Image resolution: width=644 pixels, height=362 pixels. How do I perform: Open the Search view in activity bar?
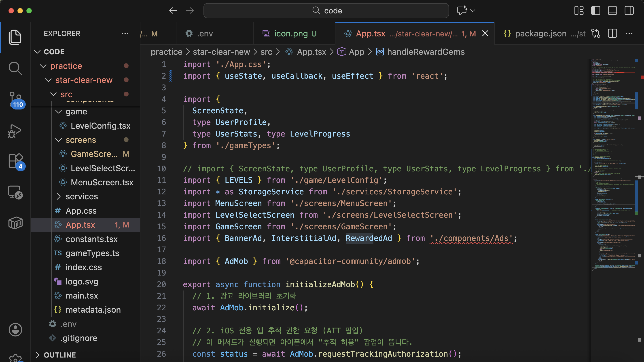[15, 68]
